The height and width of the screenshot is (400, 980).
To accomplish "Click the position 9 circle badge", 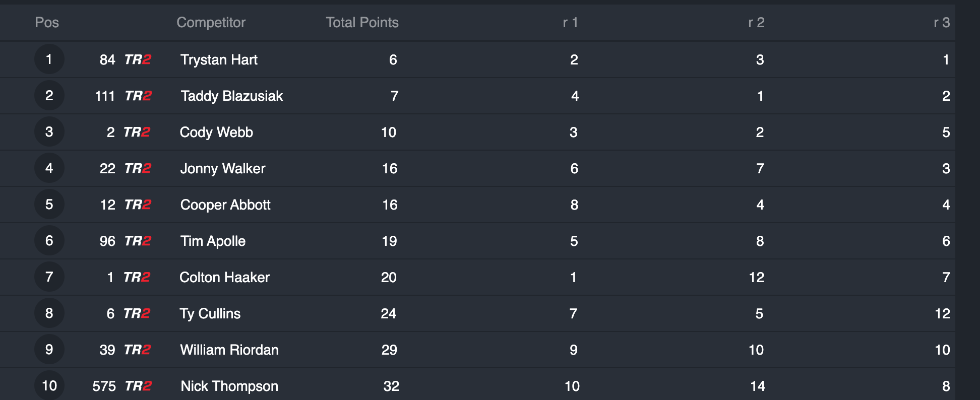I will pos(49,350).
